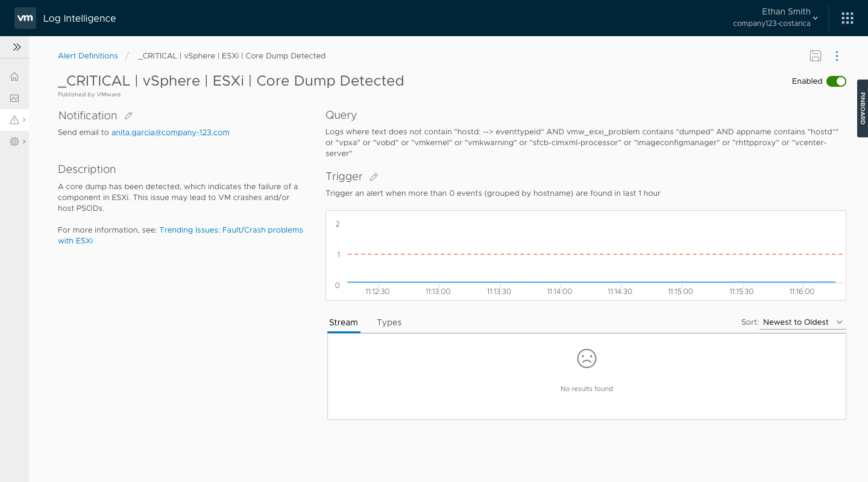Screen dimensions: 868x482
Task: Expand the Settings submenu chevron
Action: pos(24,142)
